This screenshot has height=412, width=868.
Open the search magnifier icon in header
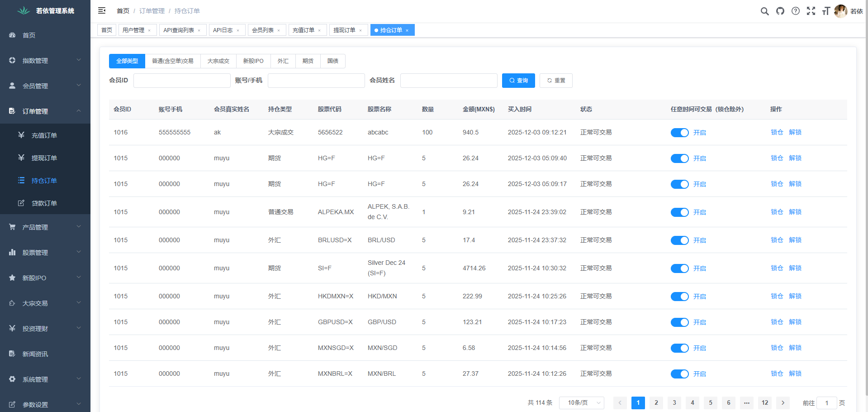pyautogui.click(x=764, y=11)
